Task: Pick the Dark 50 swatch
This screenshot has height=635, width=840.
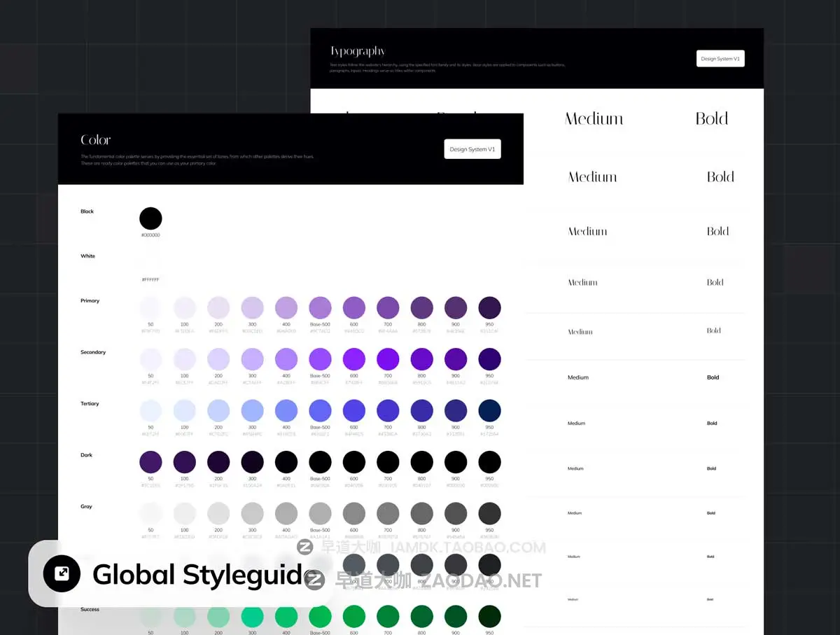Action: tap(150, 462)
